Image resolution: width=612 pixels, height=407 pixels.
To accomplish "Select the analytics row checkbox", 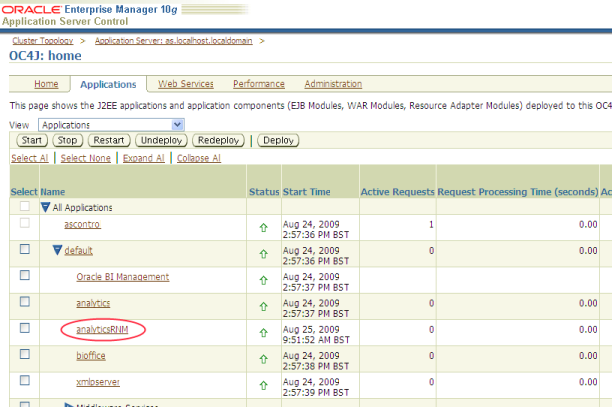I will tap(25, 302).
